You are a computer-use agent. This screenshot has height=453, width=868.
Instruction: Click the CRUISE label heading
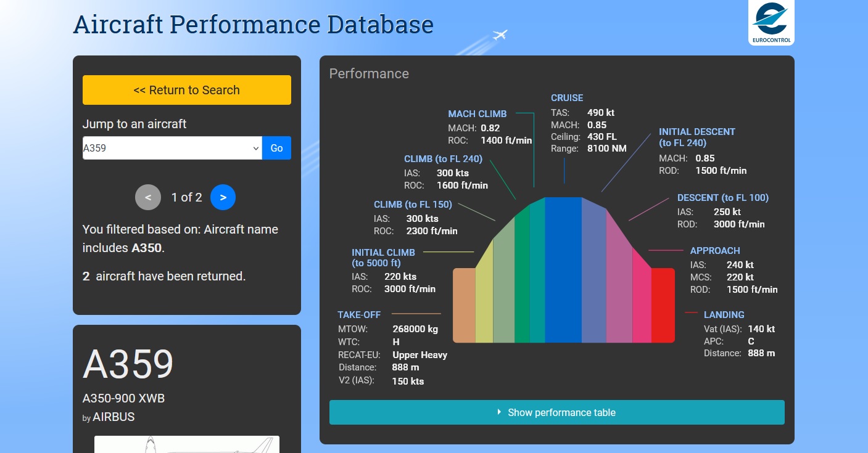click(566, 98)
